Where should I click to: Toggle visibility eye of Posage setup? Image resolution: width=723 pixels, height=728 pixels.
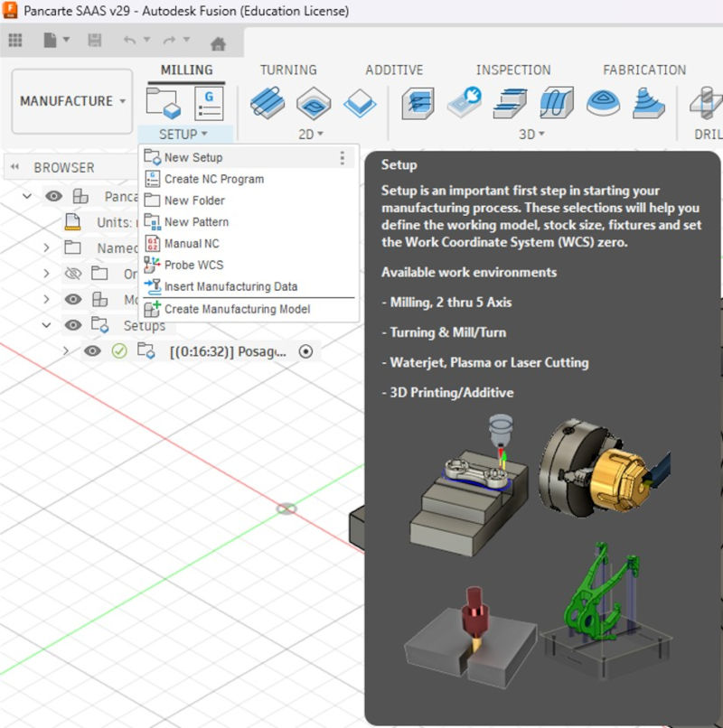point(92,351)
